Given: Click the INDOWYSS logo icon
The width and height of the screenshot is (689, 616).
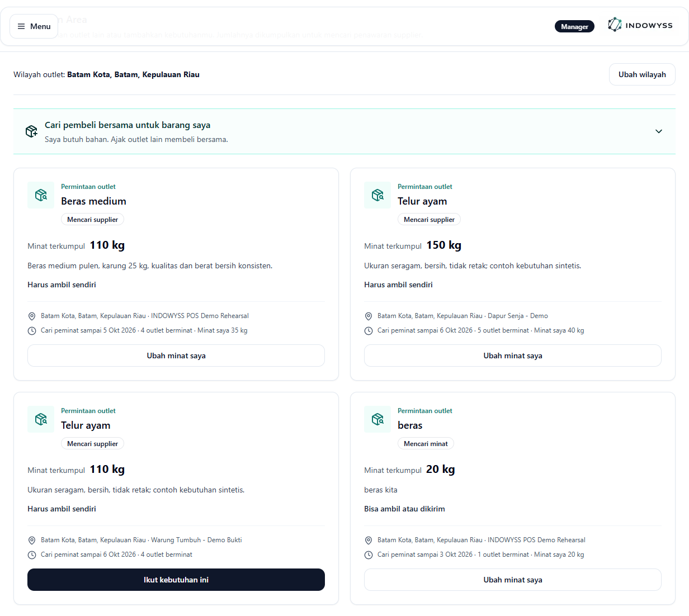Looking at the screenshot, I should (x=615, y=25).
